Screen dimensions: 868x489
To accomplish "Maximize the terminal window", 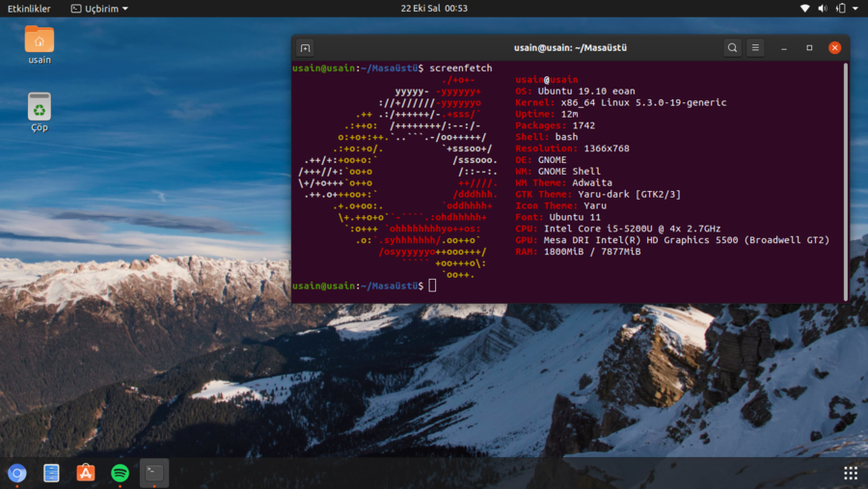I will pos(809,48).
